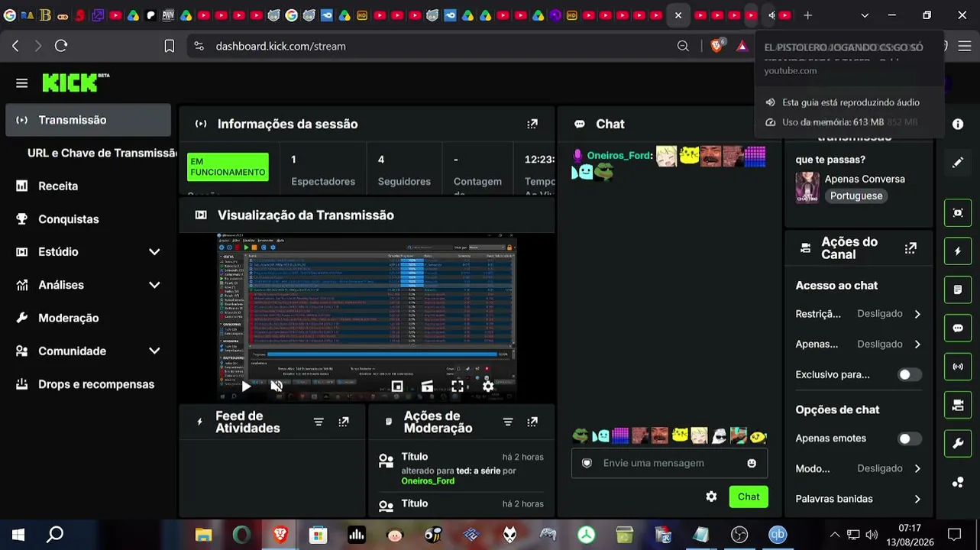Open a new browser tab

(807, 15)
